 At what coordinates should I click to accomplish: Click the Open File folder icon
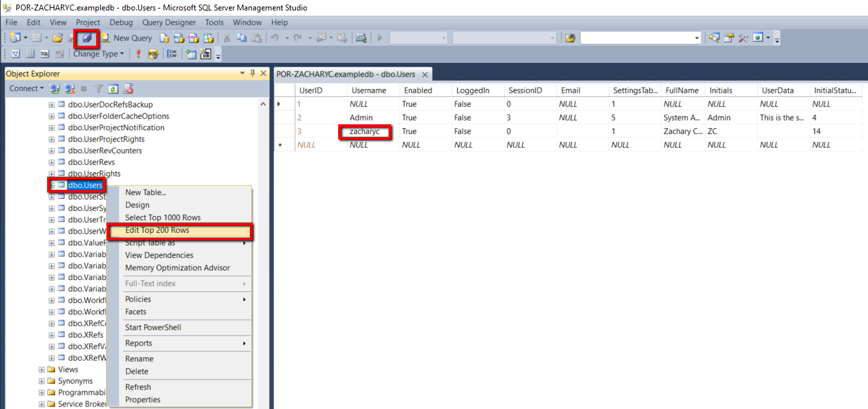(58, 38)
